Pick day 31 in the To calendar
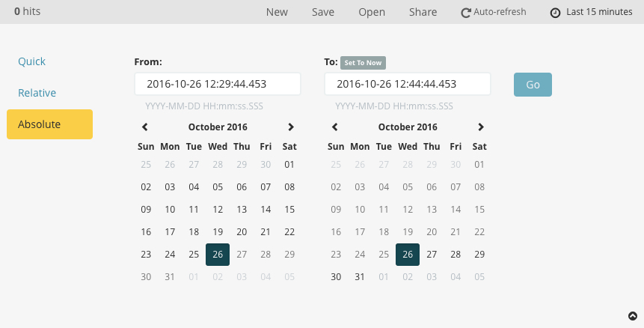The height and width of the screenshot is (328, 644). [x=360, y=277]
